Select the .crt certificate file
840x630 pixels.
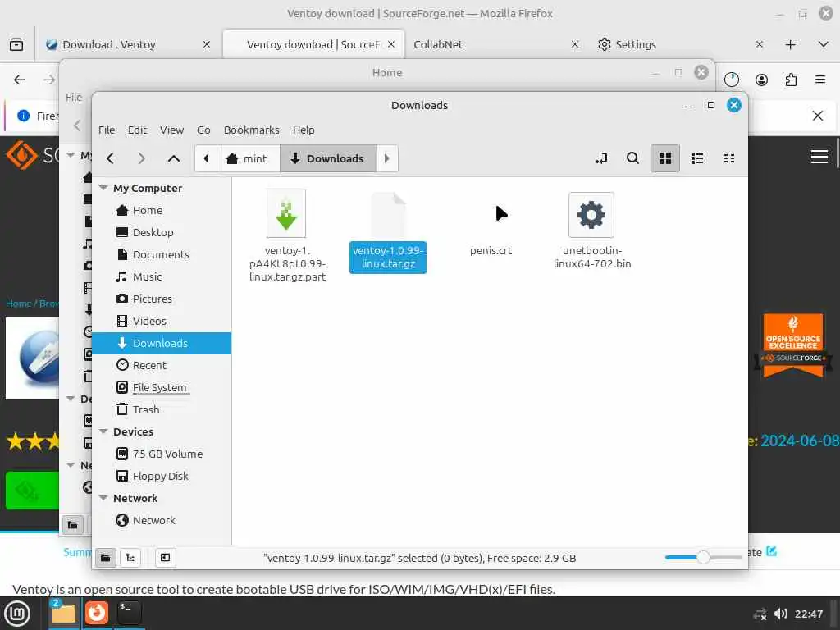click(491, 250)
